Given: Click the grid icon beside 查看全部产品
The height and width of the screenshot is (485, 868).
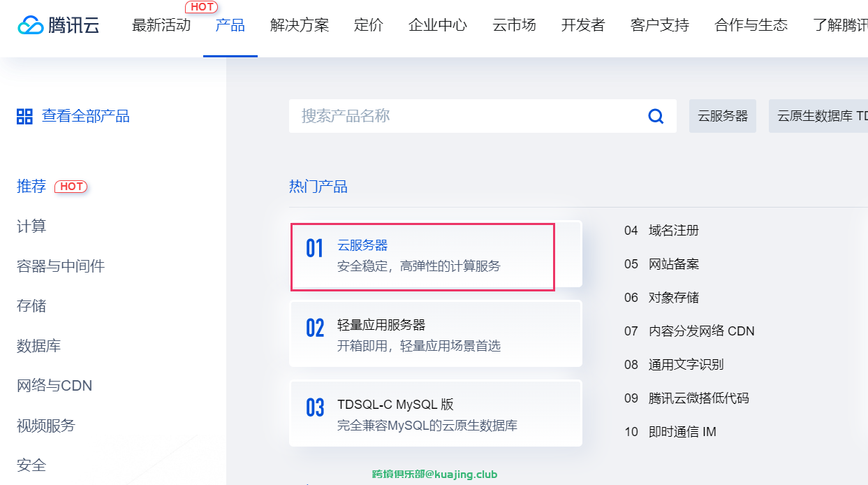Looking at the screenshot, I should pos(24,116).
